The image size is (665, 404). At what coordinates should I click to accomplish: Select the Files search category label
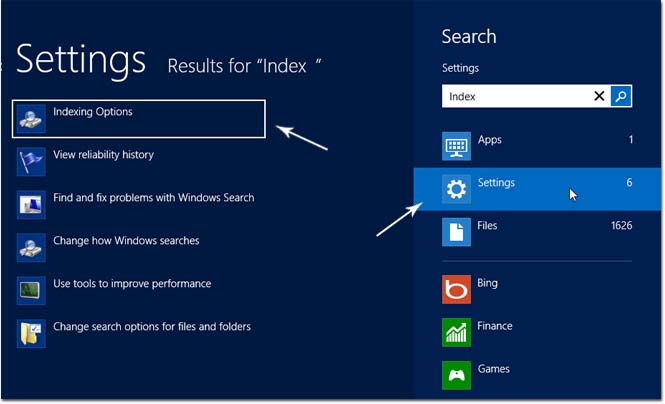(x=487, y=226)
